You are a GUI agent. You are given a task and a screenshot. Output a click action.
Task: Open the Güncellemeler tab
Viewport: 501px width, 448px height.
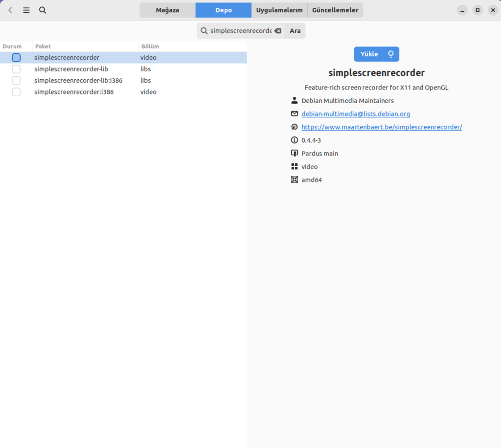pyautogui.click(x=335, y=10)
